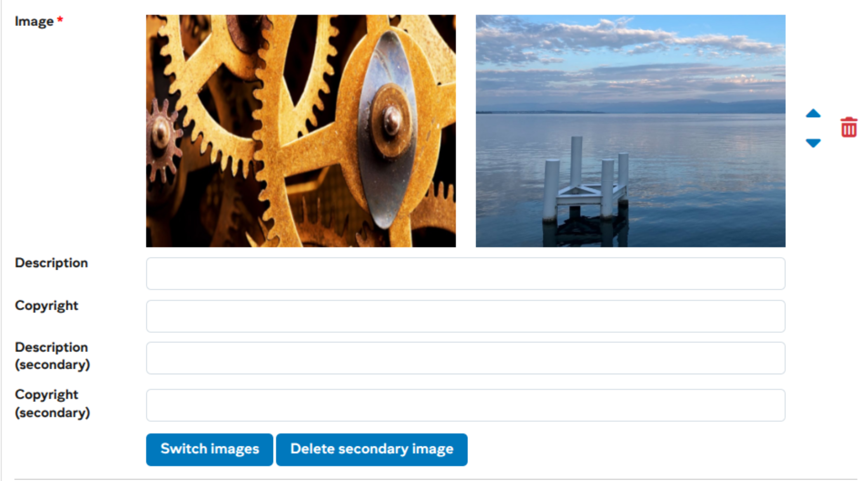Click the Switch images button
868x481 pixels.
[210, 449]
